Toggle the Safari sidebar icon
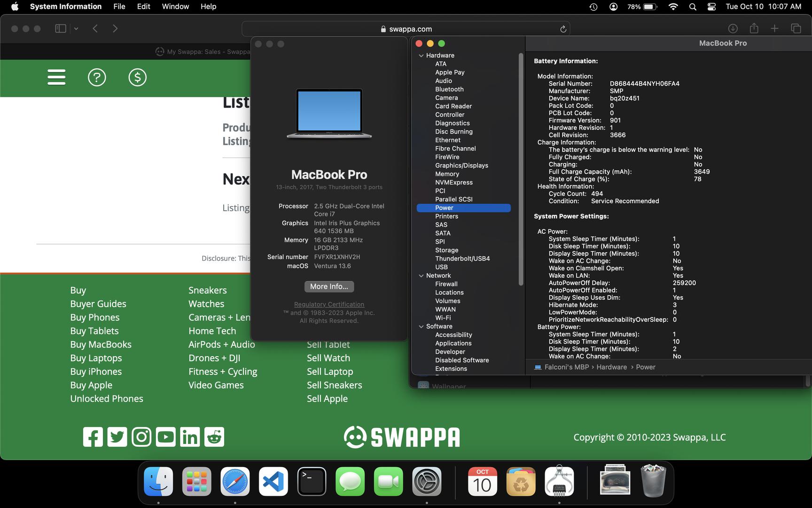The width and height of the screenshot is (812, 508). click(61, 29)
